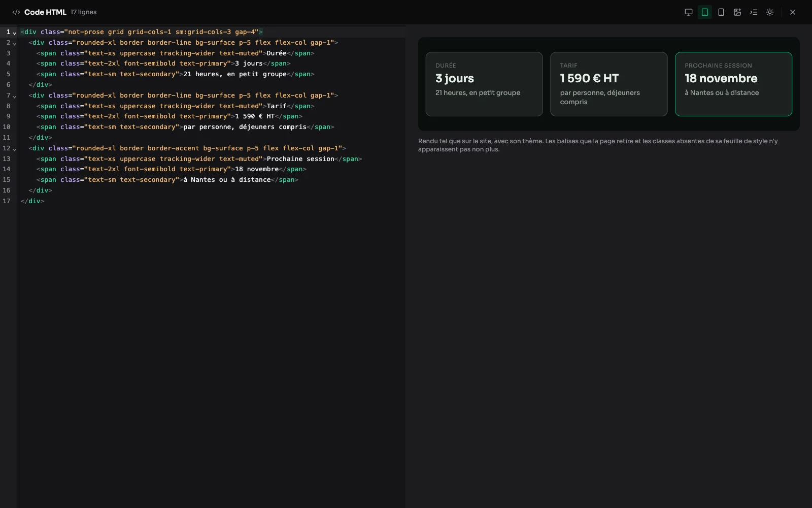The height and width of the screenshot is (508, 812).
Task: Click '18 novembre' heading in preview
Action: 721,78
